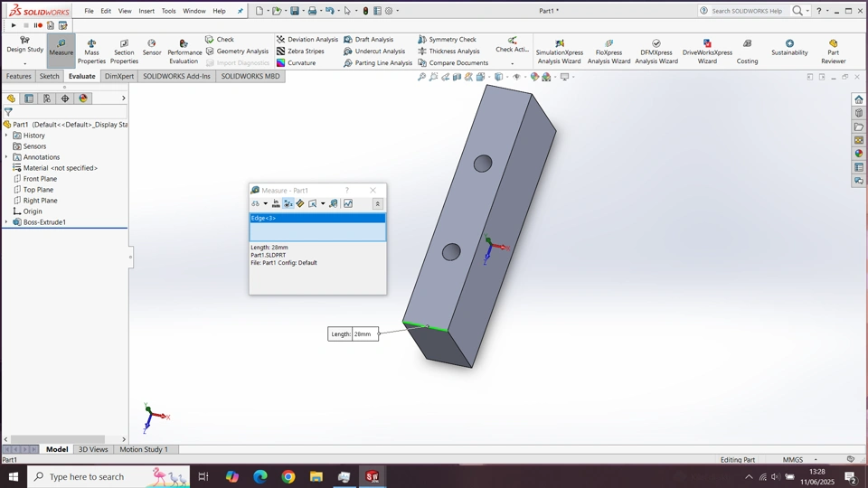Open Draft Analysis tool
The image size is (868, 488).
click(368, 39)
